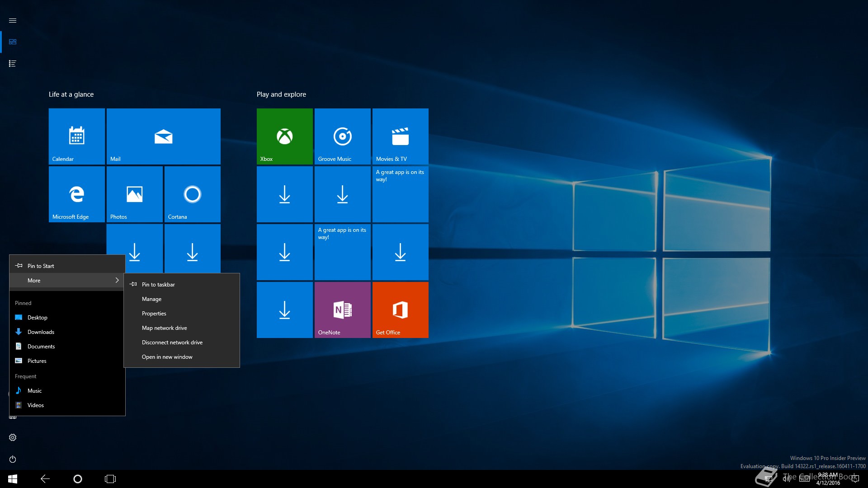Select Manage from the submenu
Viewport: 868px width, 488px height.
(x=182, y=299)
